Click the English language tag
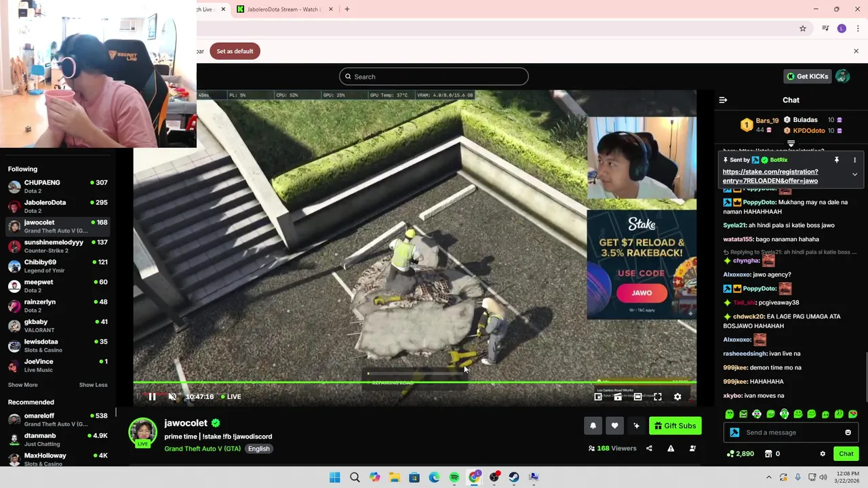868x488 pixels. coord(258,449)
